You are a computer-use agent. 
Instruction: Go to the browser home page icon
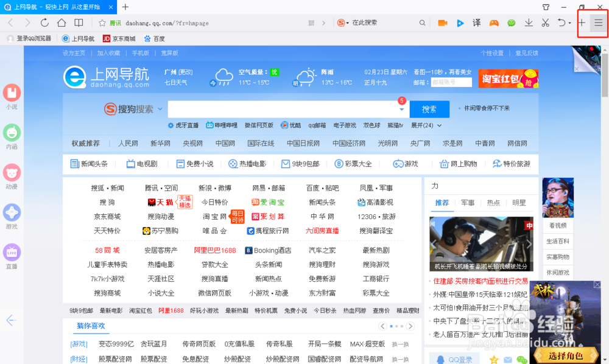(62, 23)
